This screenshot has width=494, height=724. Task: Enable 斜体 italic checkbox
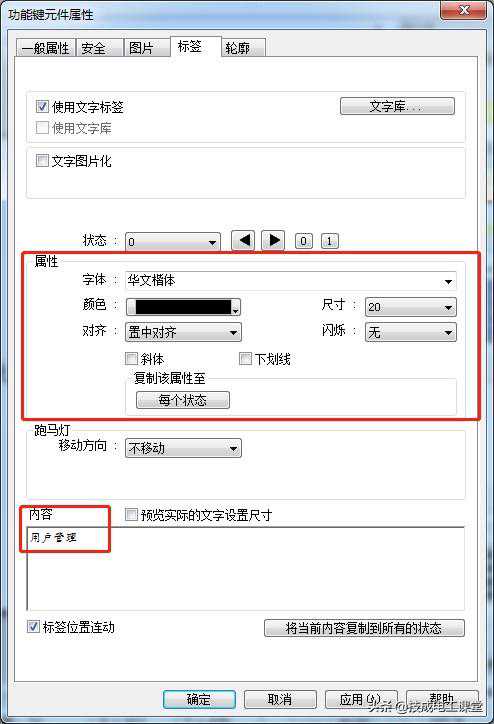[132, 358]
